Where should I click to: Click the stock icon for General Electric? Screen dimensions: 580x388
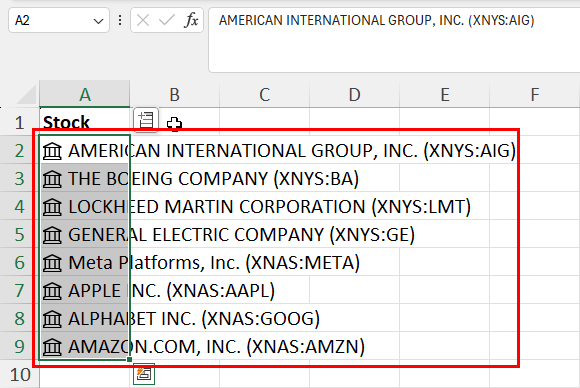pos(52,235)
